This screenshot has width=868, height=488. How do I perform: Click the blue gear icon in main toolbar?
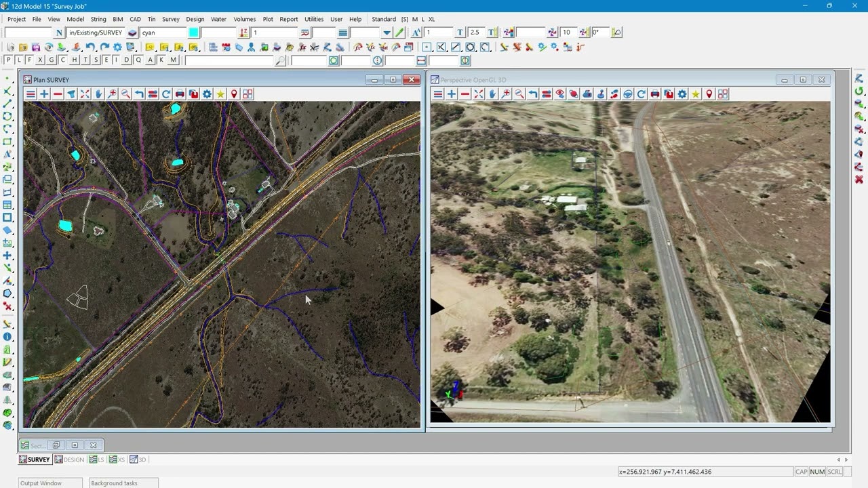click(117, 47)
